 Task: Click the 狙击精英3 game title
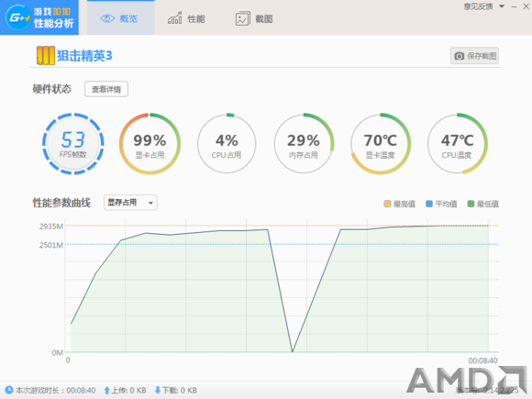click(84, 56)
